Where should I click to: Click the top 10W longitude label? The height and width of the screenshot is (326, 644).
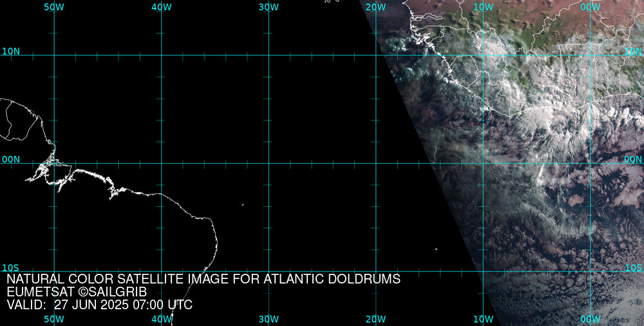[x=484, y=7]
